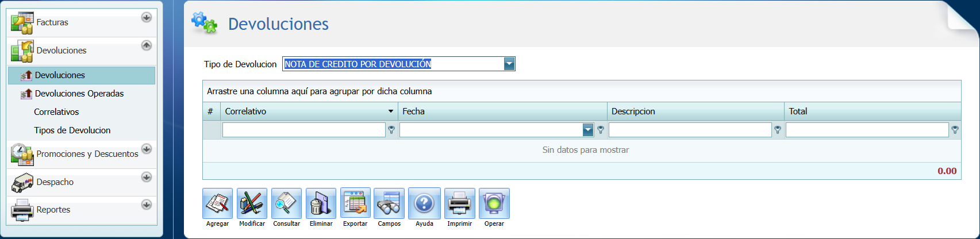Open the Campos binoculars icon
Screen dimensions: 980x239
(x=389, y=203)
